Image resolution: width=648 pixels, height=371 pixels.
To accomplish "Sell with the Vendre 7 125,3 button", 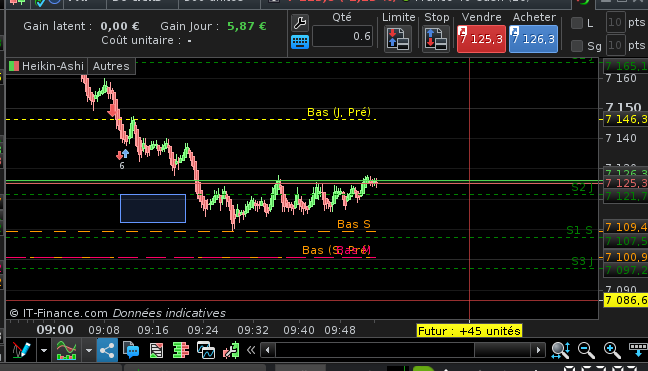I will coord(481,39).
